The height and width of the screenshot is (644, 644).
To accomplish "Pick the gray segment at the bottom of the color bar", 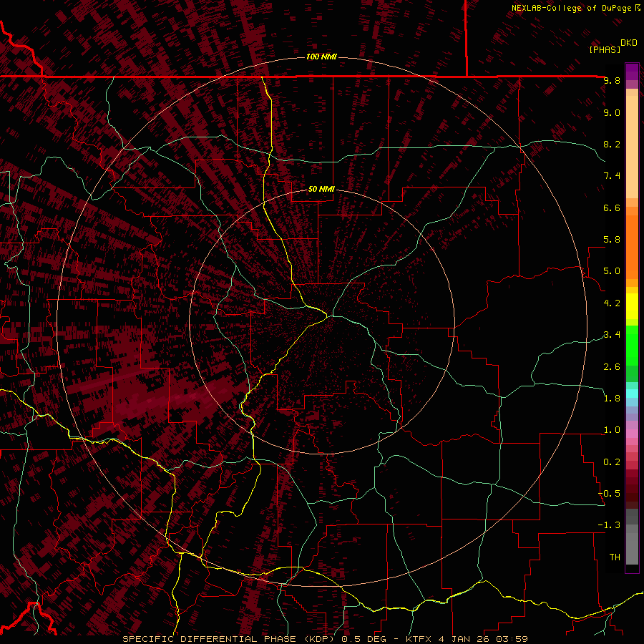I will click(632, 545).
